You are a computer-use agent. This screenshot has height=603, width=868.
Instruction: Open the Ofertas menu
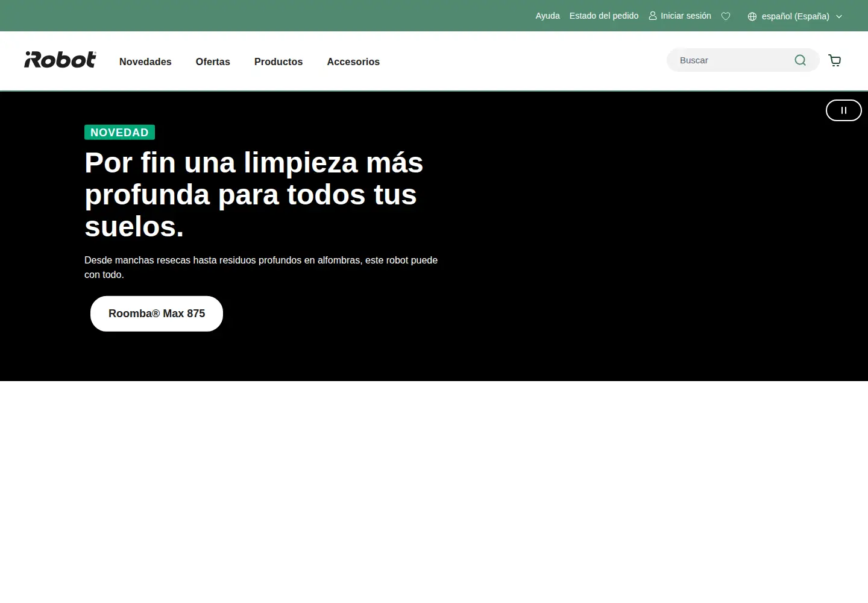[x=213, y=62]
